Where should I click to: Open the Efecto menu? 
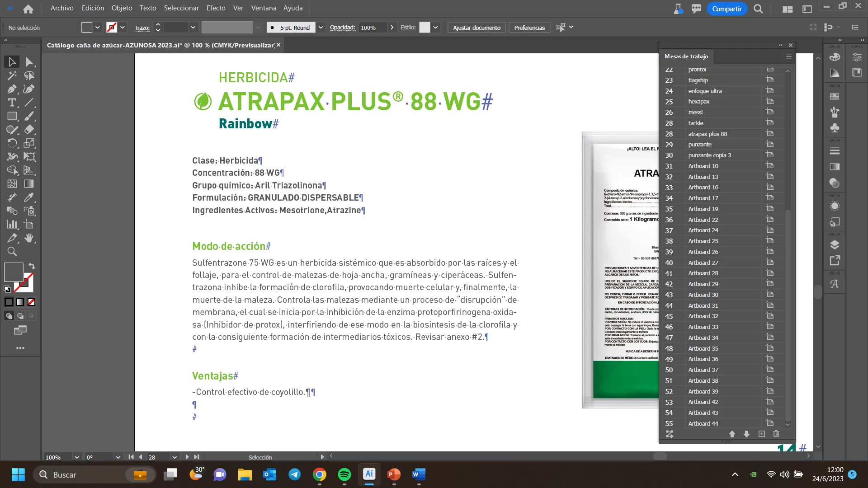coord(216,8)
